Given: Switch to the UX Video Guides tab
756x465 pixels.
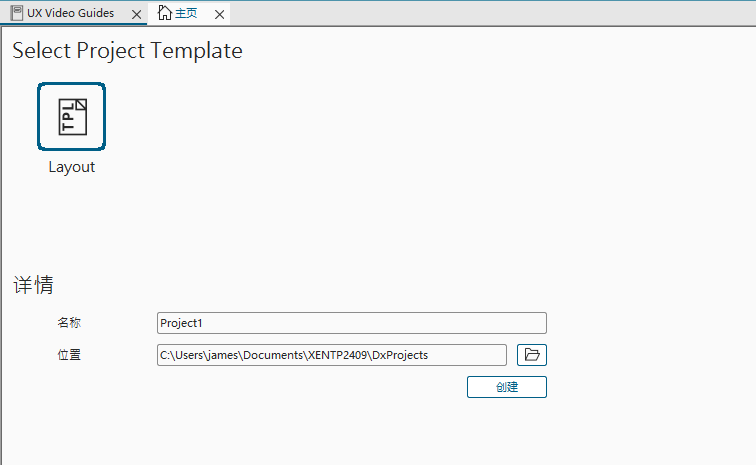Looking at the screenshot, I should (70, 13).
